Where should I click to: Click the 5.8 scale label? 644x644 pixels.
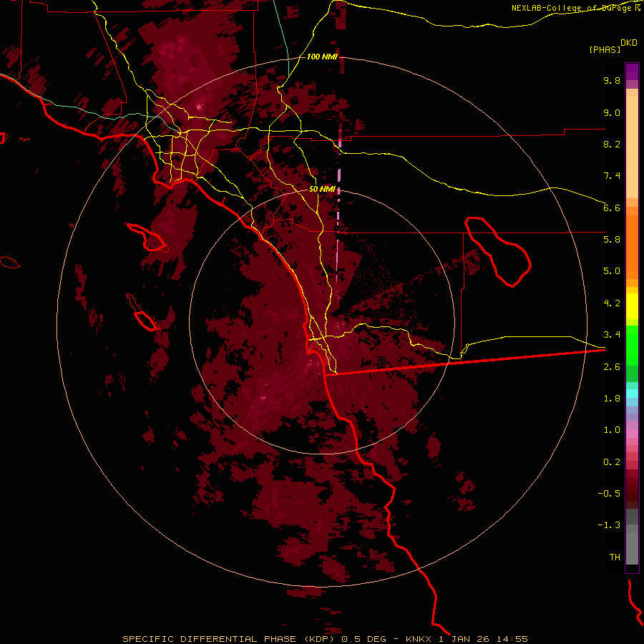pyautogui.click(x=612, y=240)
